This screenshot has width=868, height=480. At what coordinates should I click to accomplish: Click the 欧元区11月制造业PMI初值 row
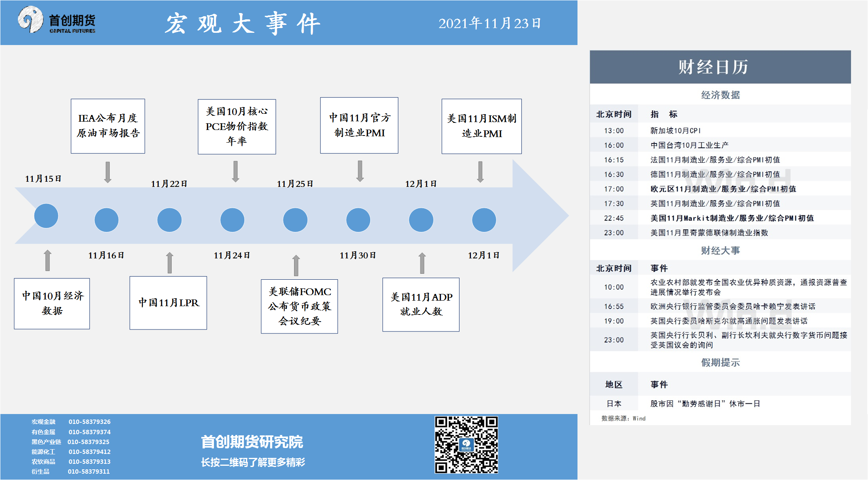[720, 189]
